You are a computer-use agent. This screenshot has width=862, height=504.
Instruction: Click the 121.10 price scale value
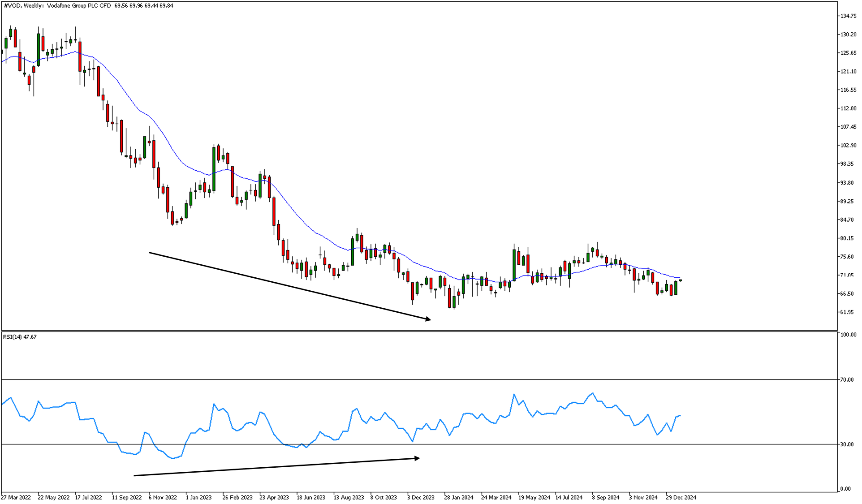point(848,72)
